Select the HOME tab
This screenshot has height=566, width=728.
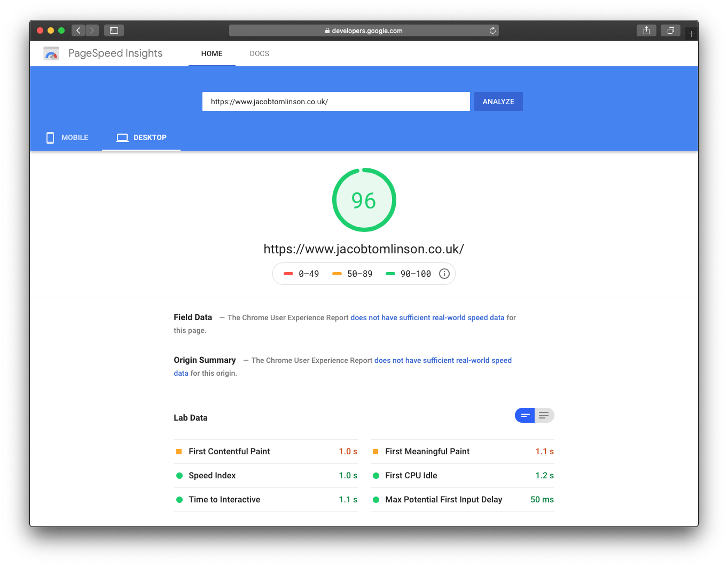(x=212, y=53)
